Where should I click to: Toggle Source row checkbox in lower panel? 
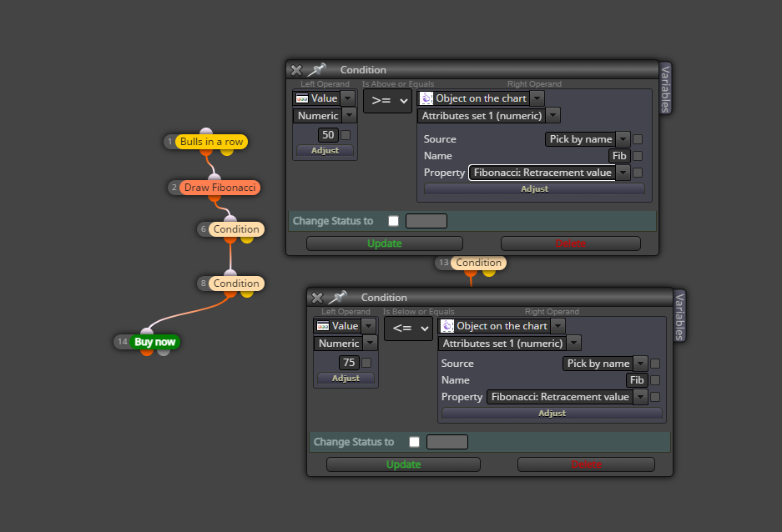655,364
